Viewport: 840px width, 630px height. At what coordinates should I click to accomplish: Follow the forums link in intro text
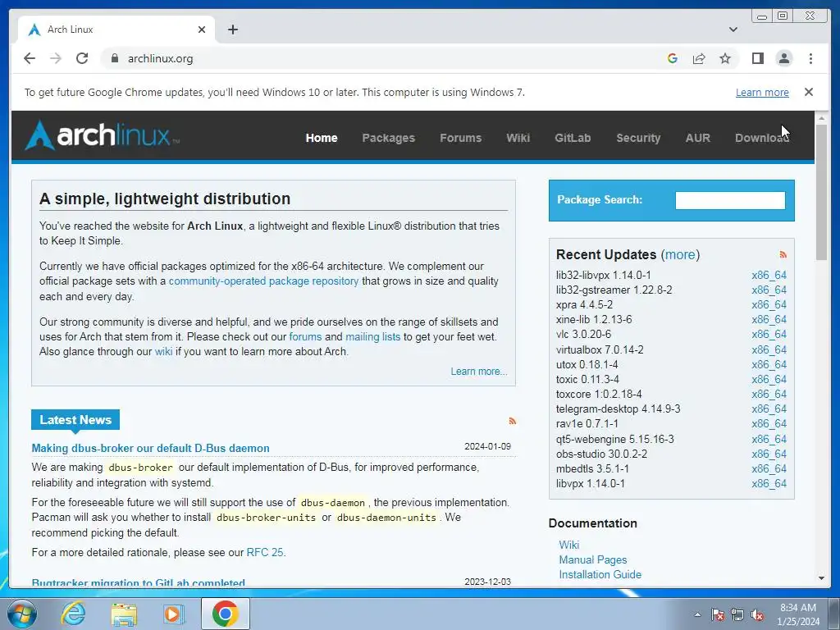(x=305, y=337)
